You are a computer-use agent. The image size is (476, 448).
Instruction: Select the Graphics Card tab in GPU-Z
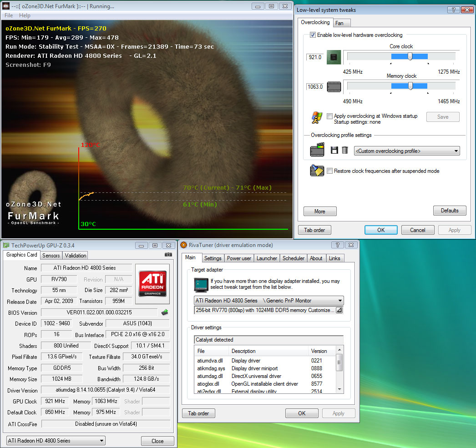click(x=21, y=255)
